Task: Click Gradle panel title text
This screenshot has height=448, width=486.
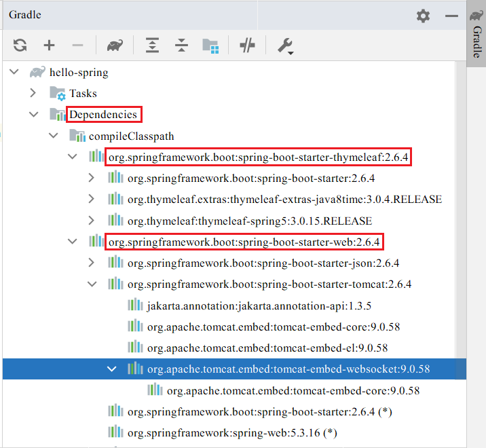Action: pyautogui.click(x=25, y=15)
